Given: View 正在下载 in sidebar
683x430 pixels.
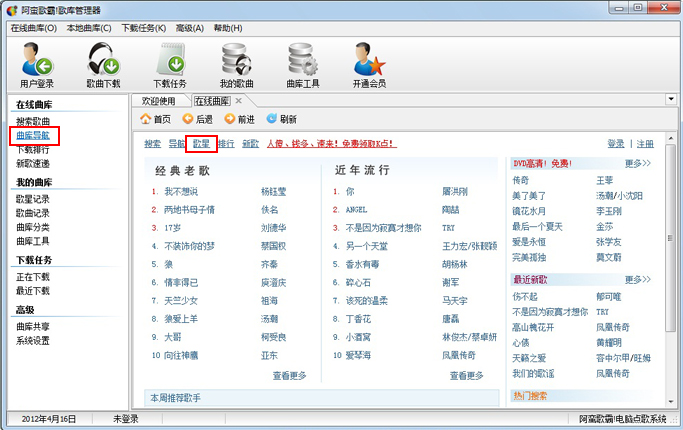Looking at the screenshot, I should (33, 277).
